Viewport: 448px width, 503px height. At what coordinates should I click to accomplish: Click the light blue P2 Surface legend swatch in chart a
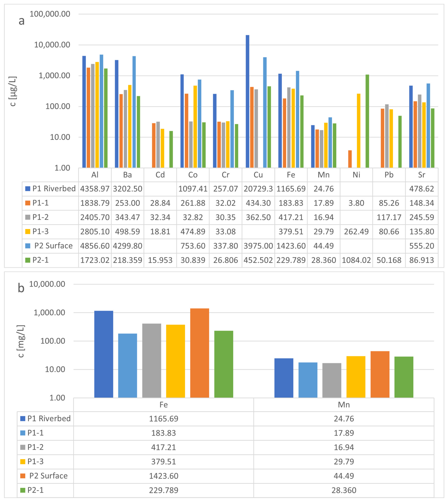pos(28,246)
